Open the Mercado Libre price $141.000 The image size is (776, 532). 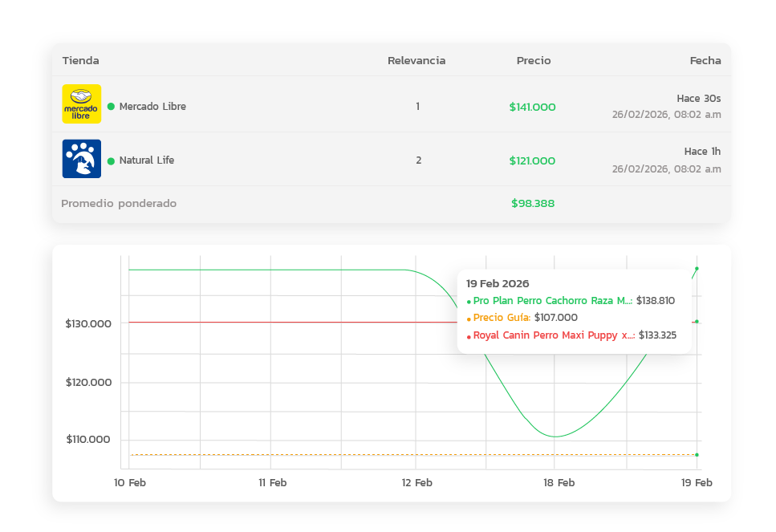(532, 107)
